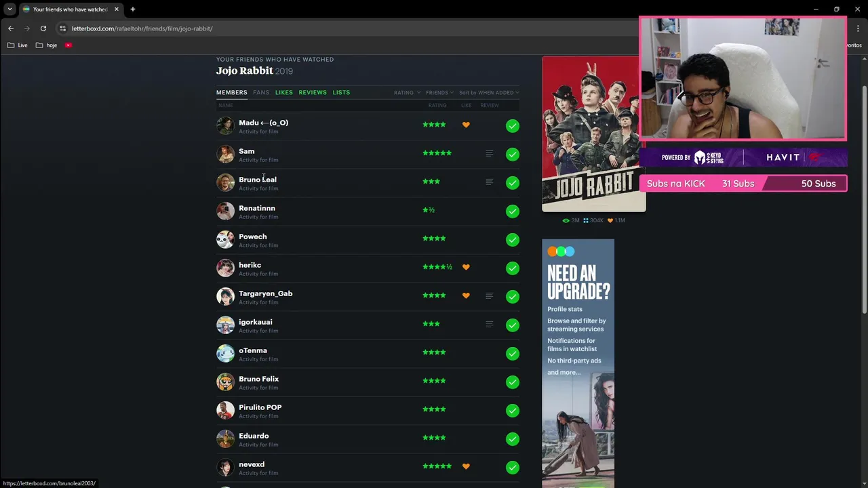This screenshot has width=868, height=488.
Task: Click the like heart in nevexd's row
Action: pyautogui.click(x=466, y=466)
